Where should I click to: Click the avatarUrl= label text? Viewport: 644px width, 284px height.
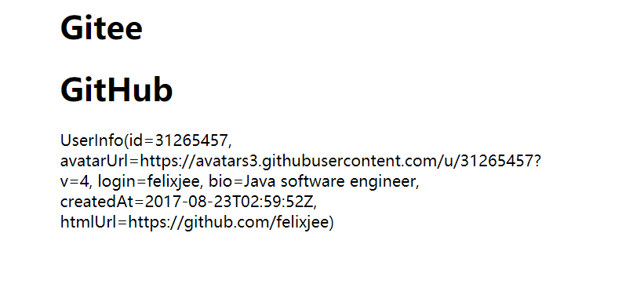pyautogui.click(x=100, y=161)
